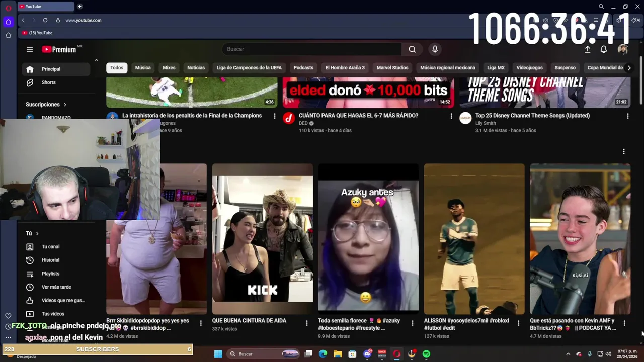Open options for Toda semilla florece short
644x362 pixels.
point(413,323)
